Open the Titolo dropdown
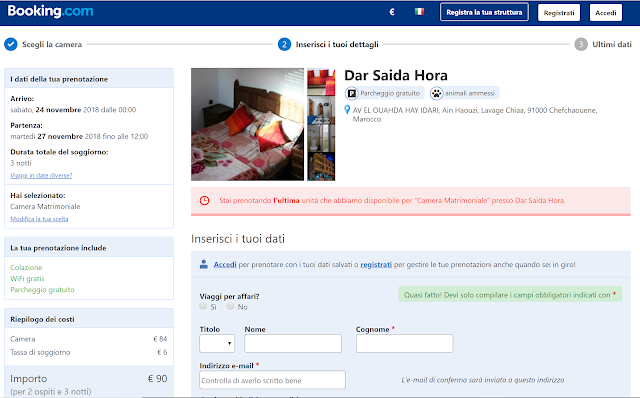The image size is (640, 398). click(x=217, y=343)
